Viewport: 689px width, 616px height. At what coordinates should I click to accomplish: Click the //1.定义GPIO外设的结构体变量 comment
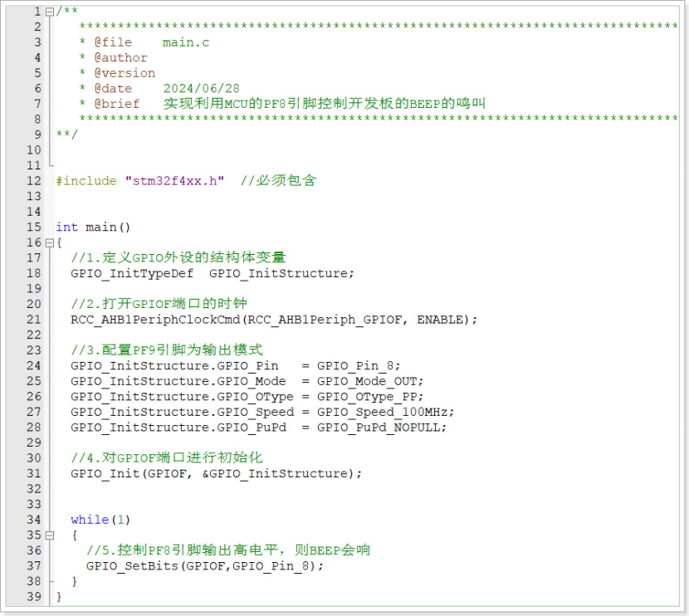click(x=178, y=257)
